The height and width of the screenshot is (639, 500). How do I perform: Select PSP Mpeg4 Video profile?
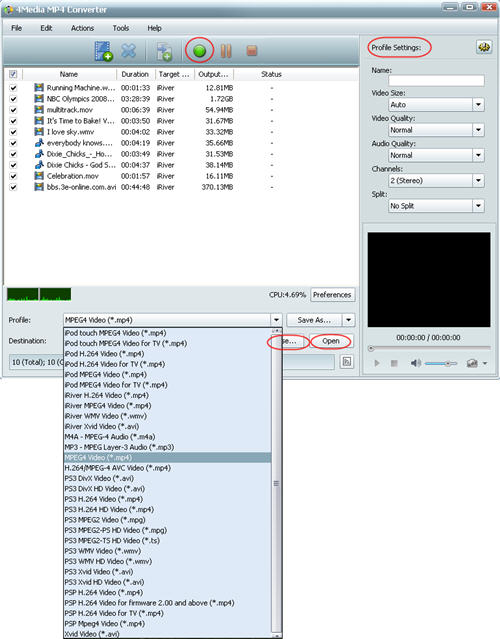pyautogui.click(x=167, y=624)
